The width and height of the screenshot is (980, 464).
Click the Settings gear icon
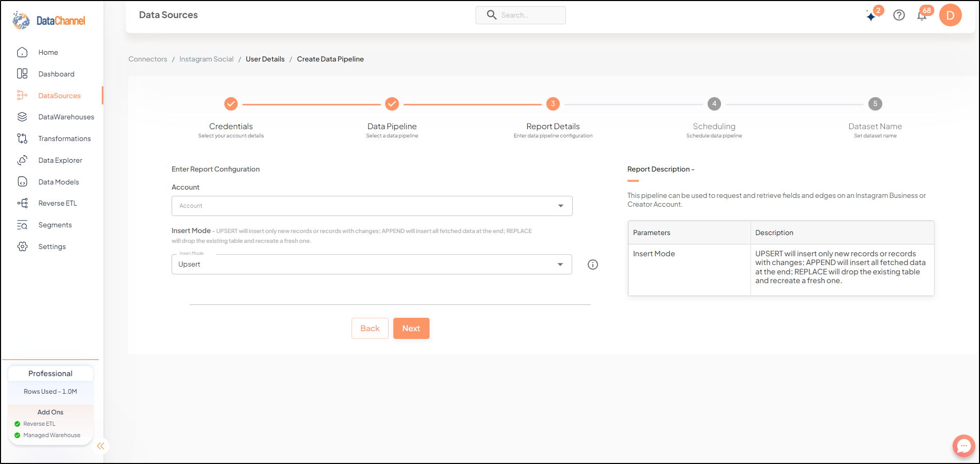(x=22, y=246)
